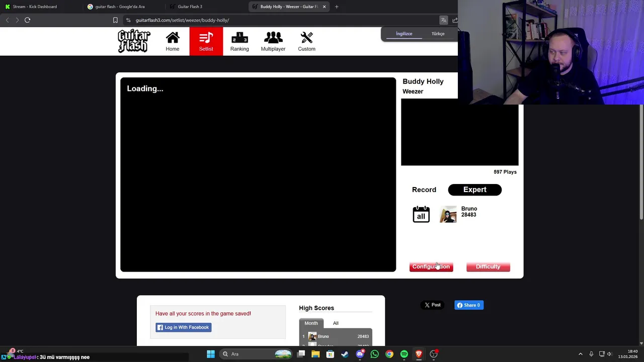Switch to guitar flash Google search tab
The width and height of the screenshot is (644, 362).
[x=120, y=7]
